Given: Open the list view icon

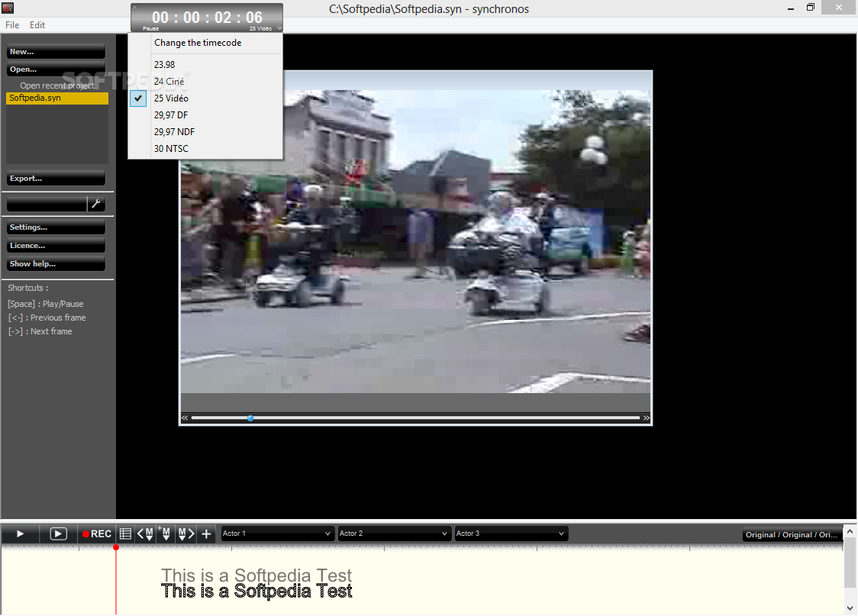Looking at the screenshot, I should 125,534.
